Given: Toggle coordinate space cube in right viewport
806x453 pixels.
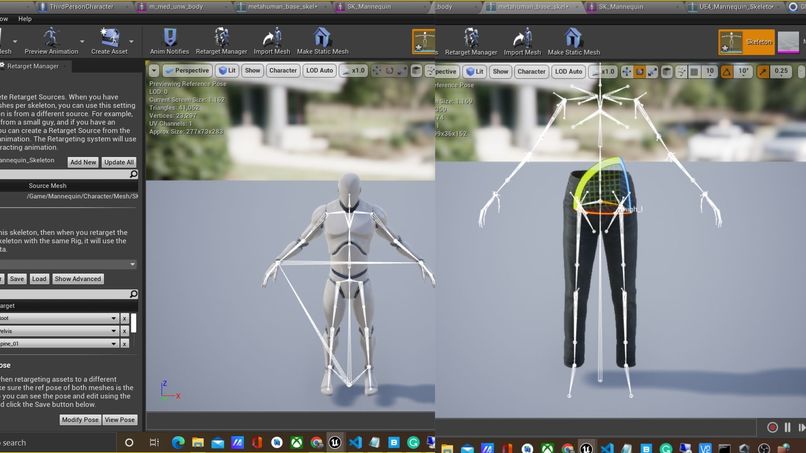Looking at the screenshot, I should (667, 72).
